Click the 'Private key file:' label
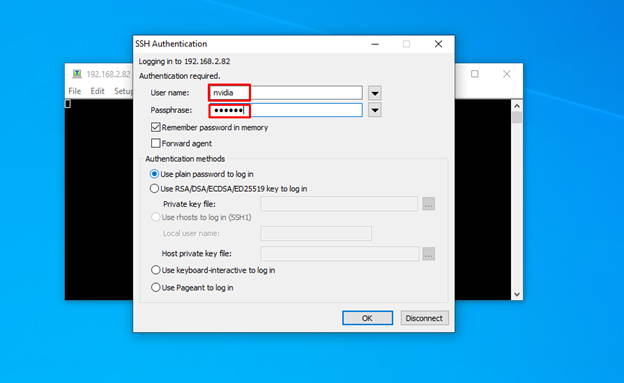624x383 pixels. pos(189,204)
